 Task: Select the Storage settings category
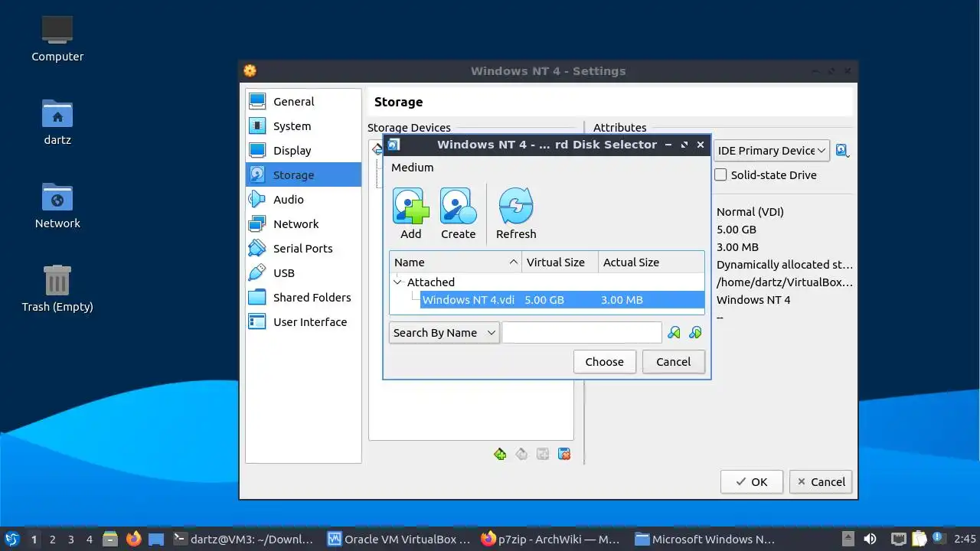pyautogui.click(x=303, y=174)
